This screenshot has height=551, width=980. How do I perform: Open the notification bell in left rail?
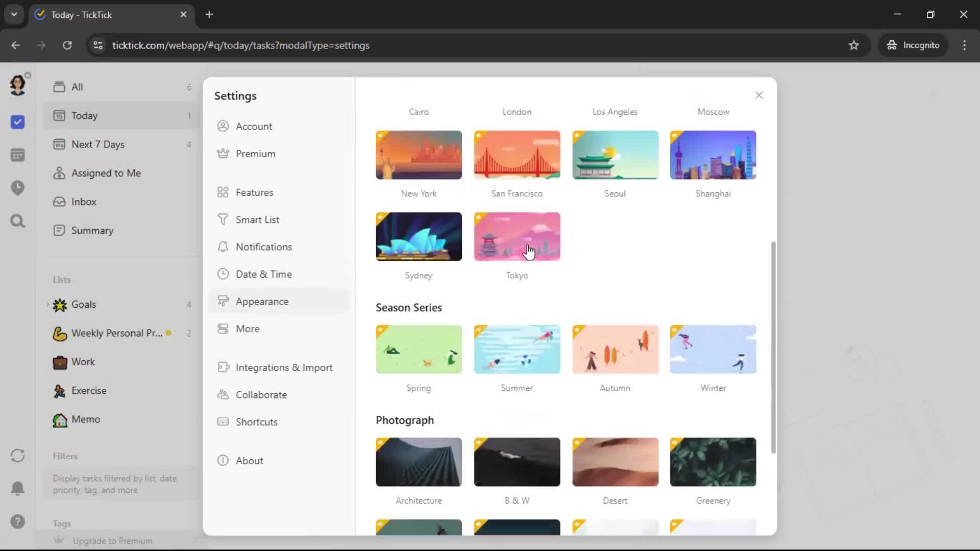tap(17, 488)
